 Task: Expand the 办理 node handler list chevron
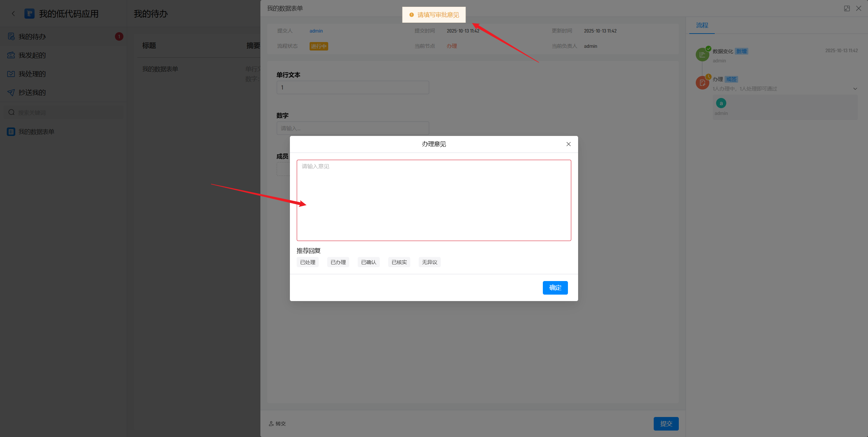(855, 89)
